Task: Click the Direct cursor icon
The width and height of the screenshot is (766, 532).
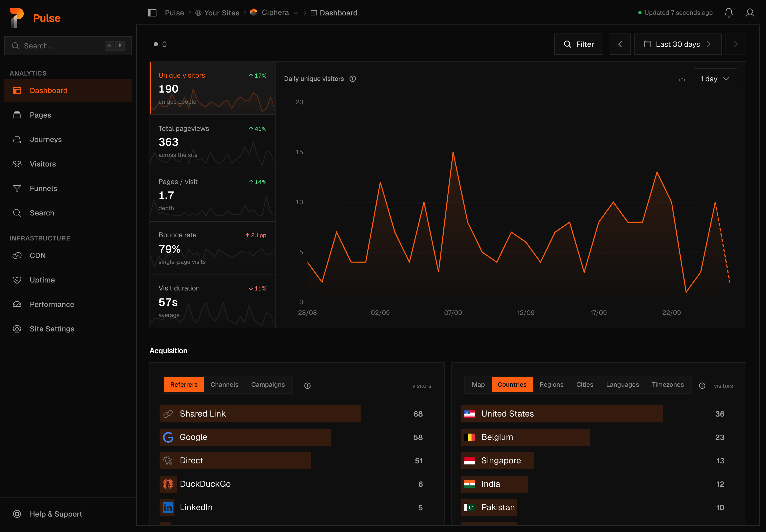Action: 168,461
